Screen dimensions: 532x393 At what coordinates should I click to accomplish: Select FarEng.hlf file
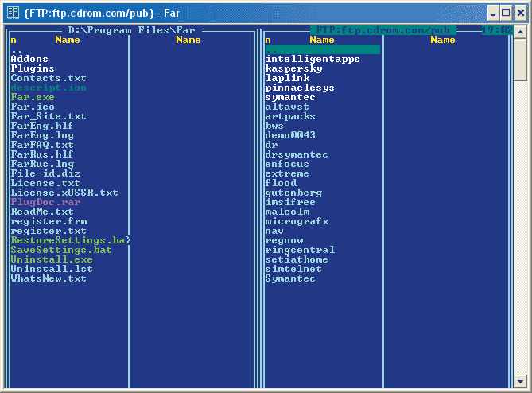click(42, 126)
